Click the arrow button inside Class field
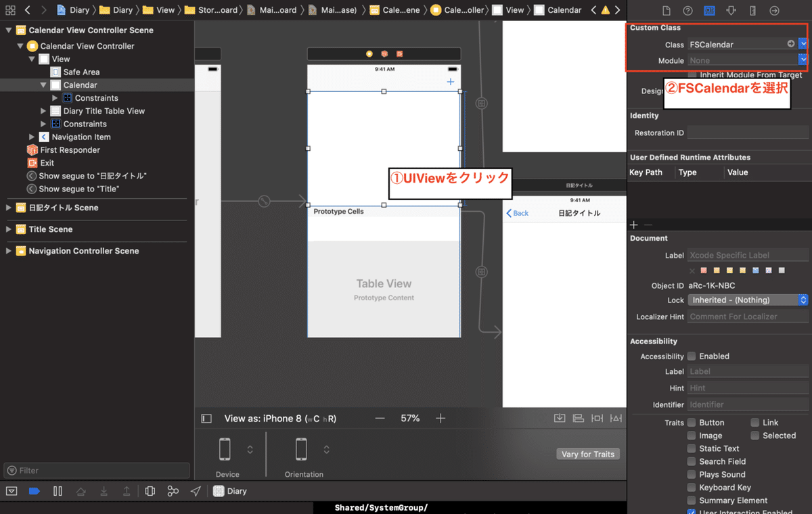 click(x=791, y=44)
